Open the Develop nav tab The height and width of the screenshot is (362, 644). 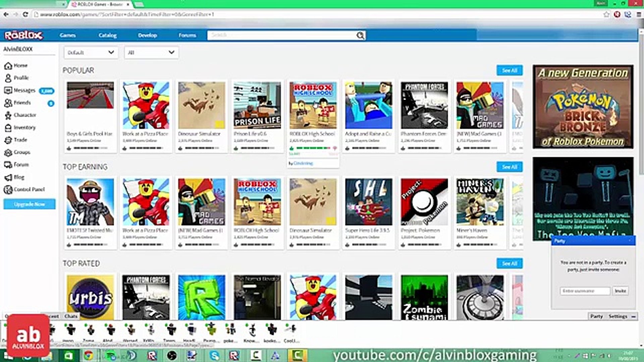147,36
